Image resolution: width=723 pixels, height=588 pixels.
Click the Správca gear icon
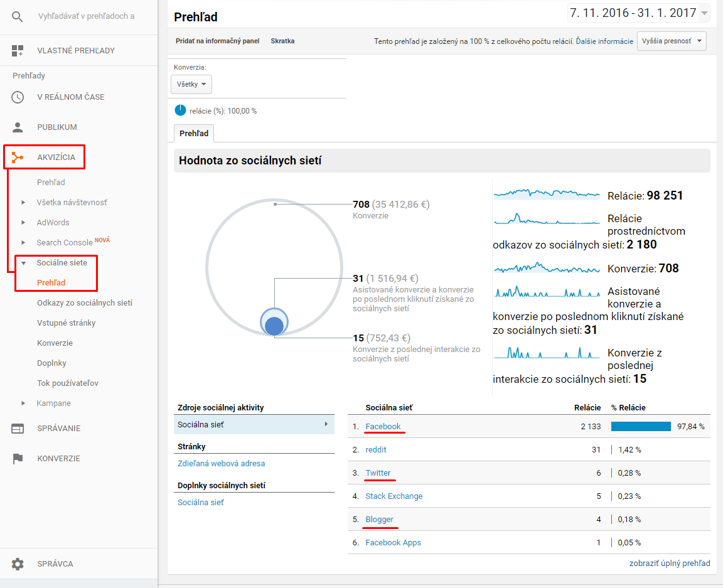[18, 564]
